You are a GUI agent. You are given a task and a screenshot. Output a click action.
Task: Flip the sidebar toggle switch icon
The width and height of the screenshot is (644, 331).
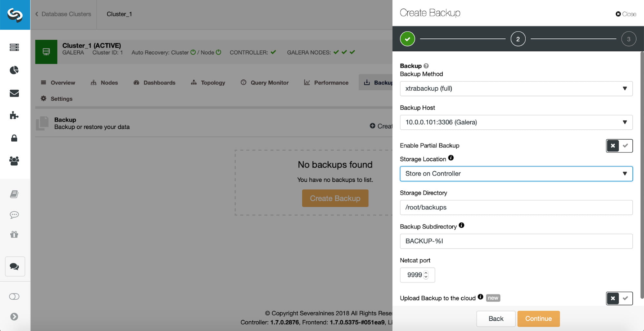click(14, 296)
